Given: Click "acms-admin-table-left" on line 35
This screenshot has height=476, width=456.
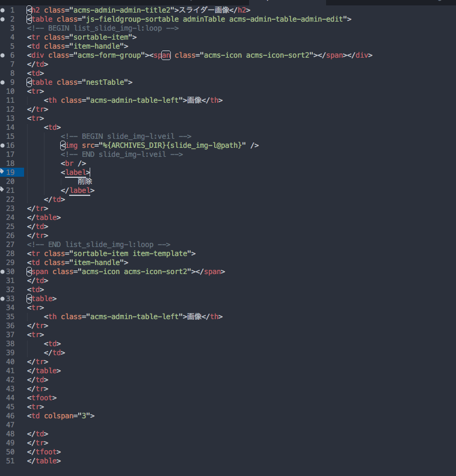Looking at the screenshot, I should [x=134, y=317].
